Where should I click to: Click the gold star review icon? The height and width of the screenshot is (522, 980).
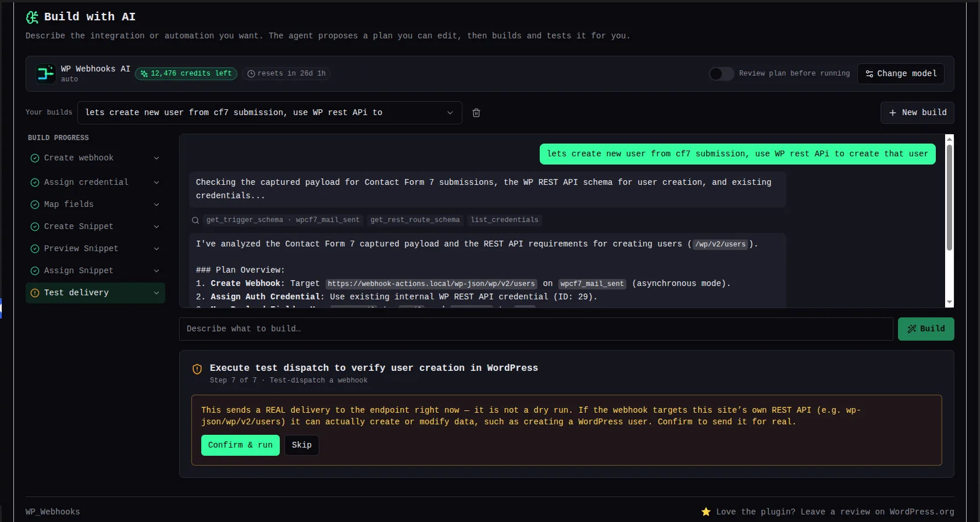pos(706,512)
